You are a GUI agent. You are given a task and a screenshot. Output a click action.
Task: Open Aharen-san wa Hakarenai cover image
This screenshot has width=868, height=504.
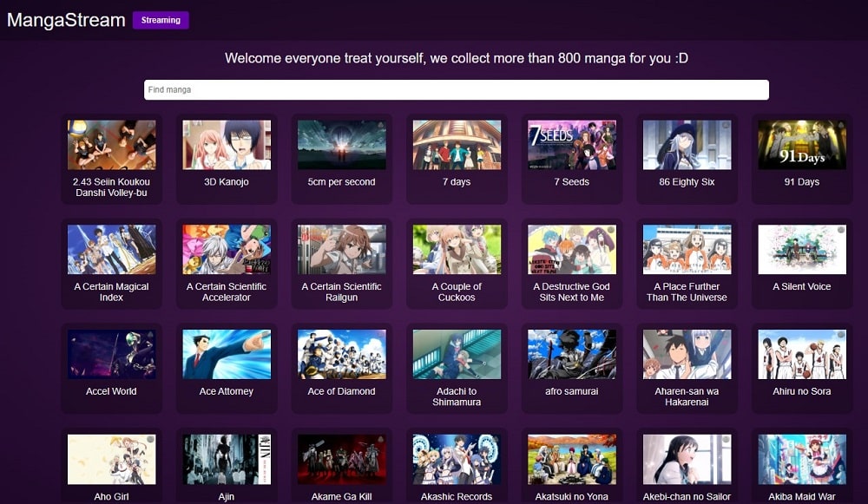click(x=687, y=354)
